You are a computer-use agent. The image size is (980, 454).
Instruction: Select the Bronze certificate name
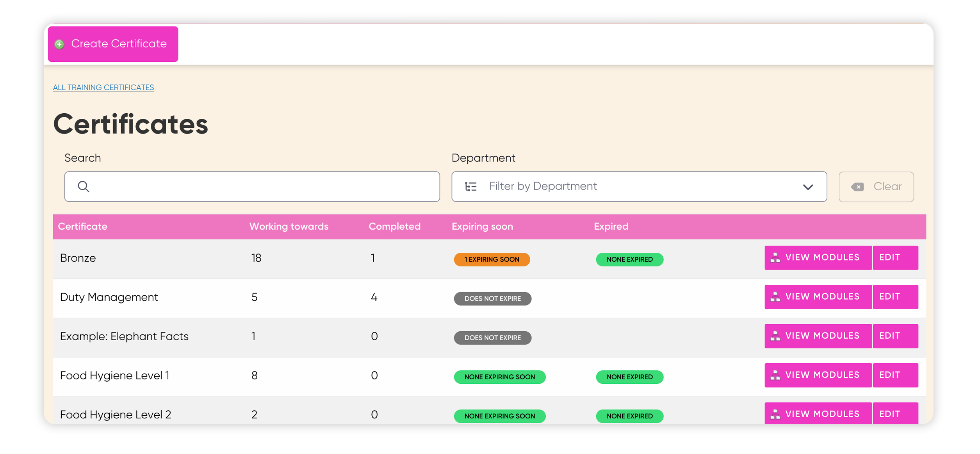pyautogui.click(x=78, y=258)
